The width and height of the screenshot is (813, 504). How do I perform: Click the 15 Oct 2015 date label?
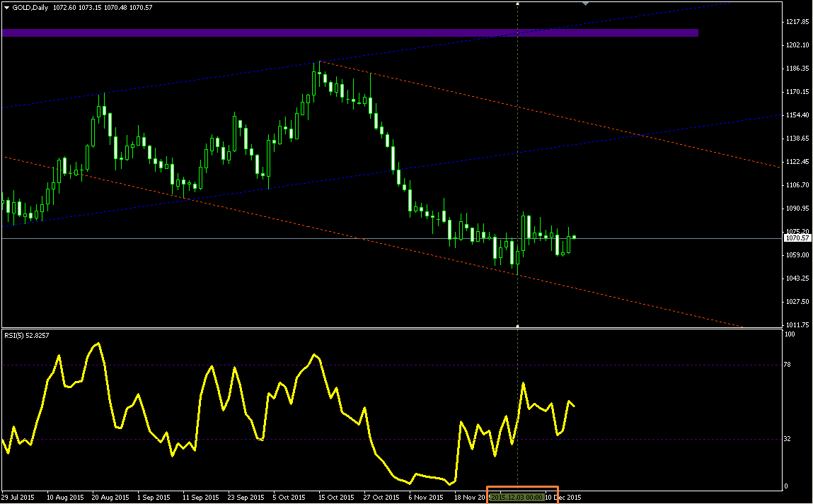(336, 497)
